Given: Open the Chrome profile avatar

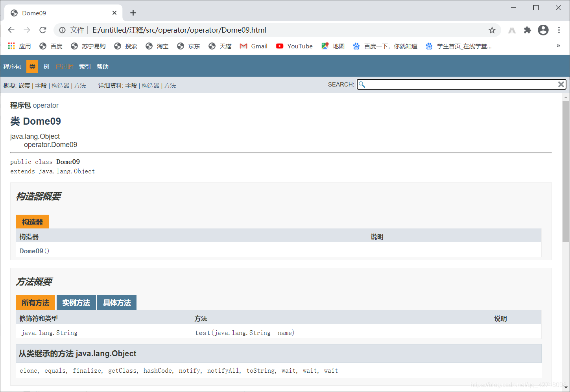Looking at the screenshot, I should point(543,30).
